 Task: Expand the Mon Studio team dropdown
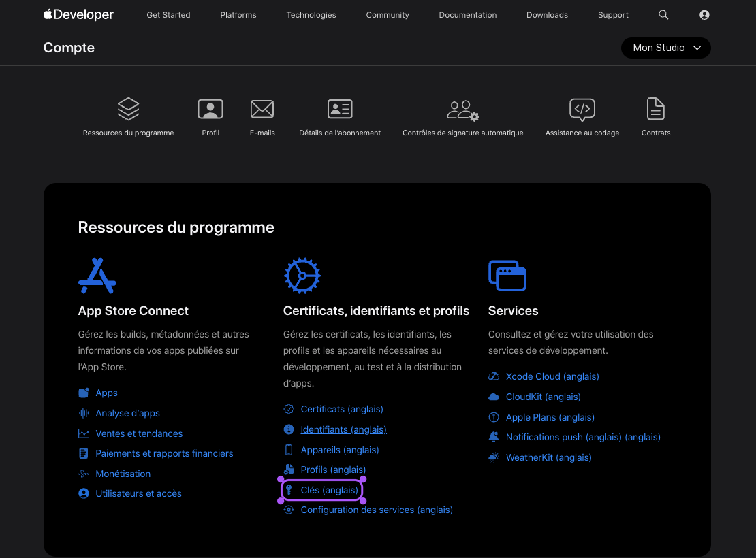pyautogui.click(x=666, y=48)
